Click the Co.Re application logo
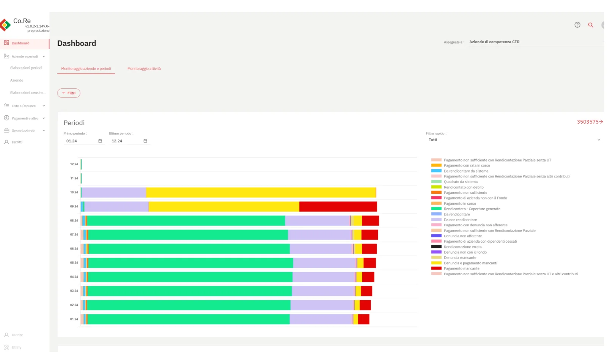Viewport: 607px width, 364px height. click(x=6, y=25)
